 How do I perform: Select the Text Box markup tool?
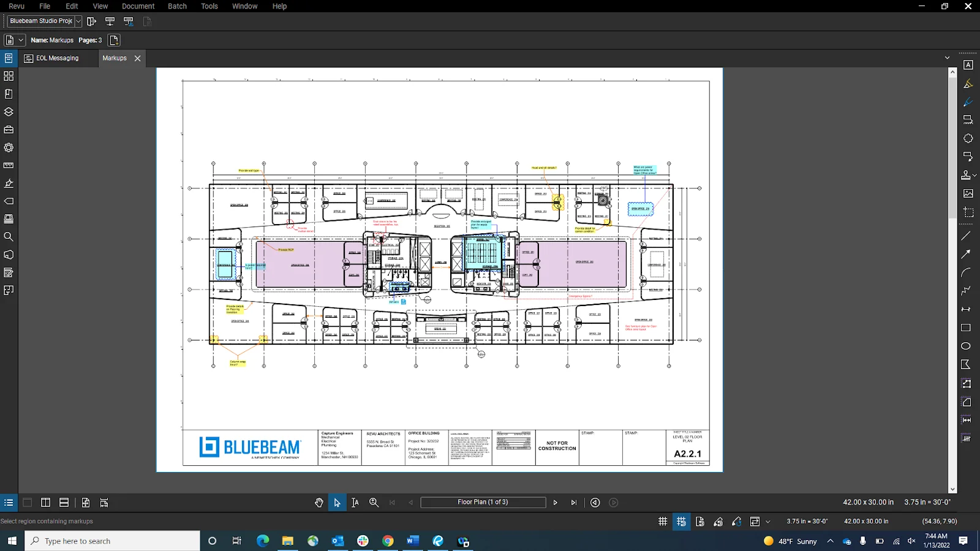pyautogui.click(x=968, y=66)
